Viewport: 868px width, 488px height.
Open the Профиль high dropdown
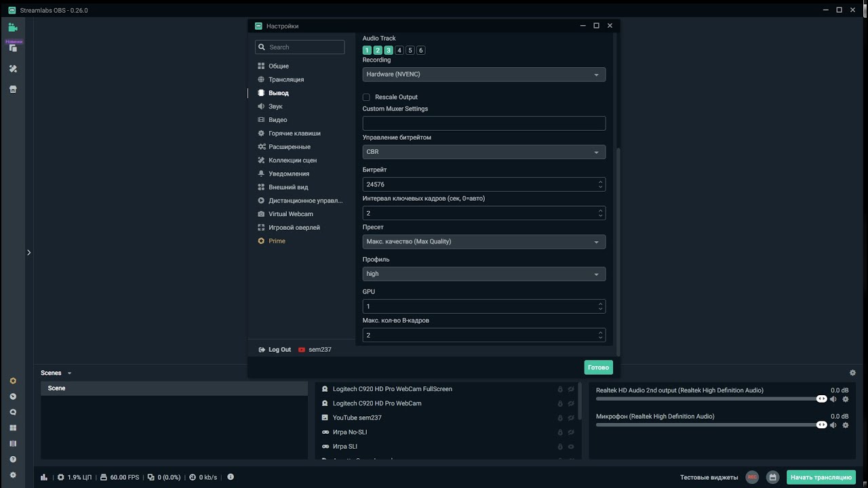coord(484,274)
